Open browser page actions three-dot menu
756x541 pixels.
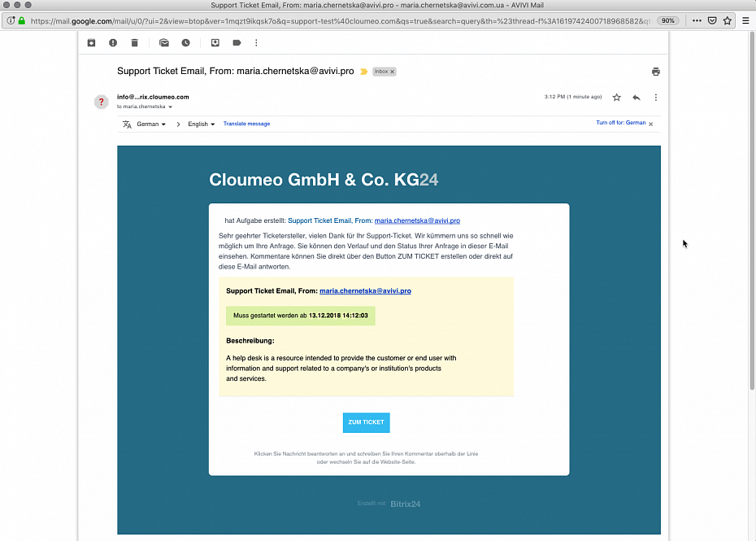click(697, 21)
